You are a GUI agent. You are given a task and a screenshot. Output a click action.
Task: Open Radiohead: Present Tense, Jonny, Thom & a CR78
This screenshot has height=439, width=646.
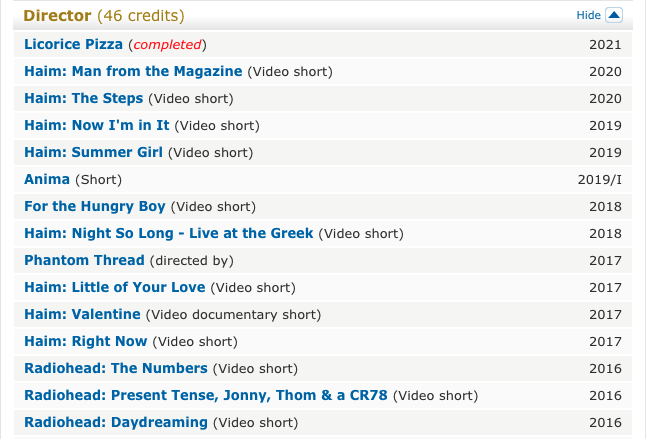coord(206,395)
